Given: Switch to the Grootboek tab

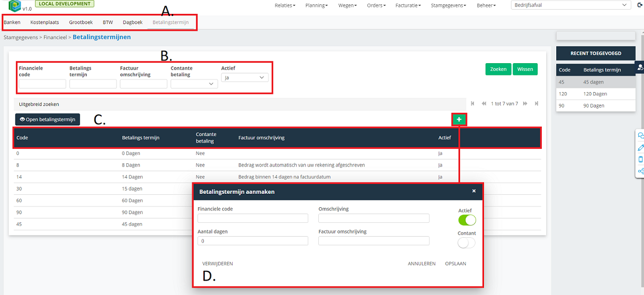Looking at the screenshot, I should coord(80,22).
